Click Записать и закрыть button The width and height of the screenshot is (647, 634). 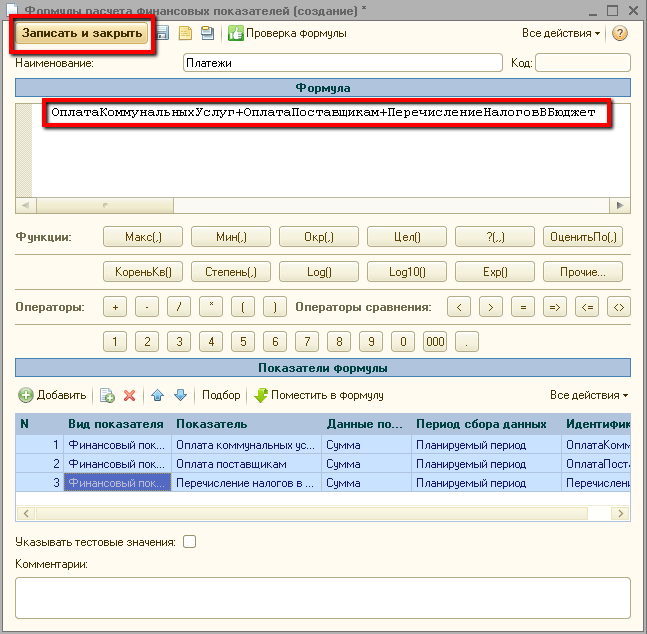click(x=83, y=33)
